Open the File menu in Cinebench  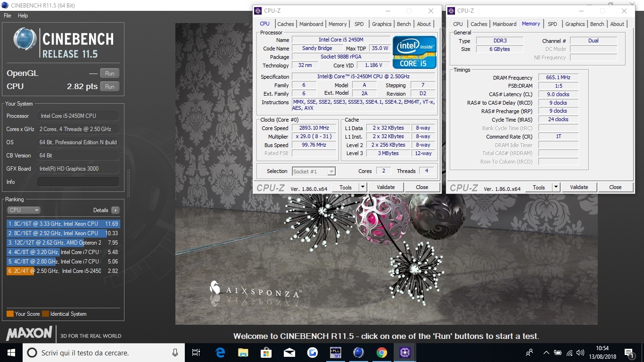click(8, 16)
